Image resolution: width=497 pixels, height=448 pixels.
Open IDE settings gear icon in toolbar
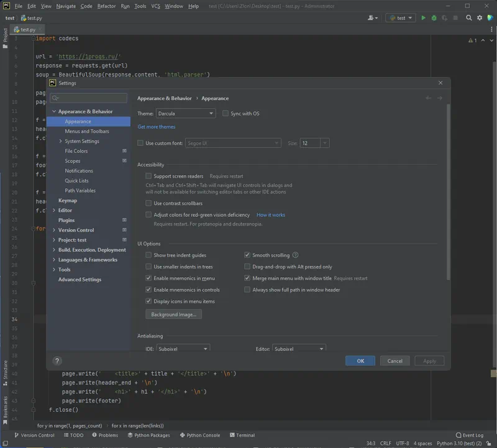[x=480, y=18]
